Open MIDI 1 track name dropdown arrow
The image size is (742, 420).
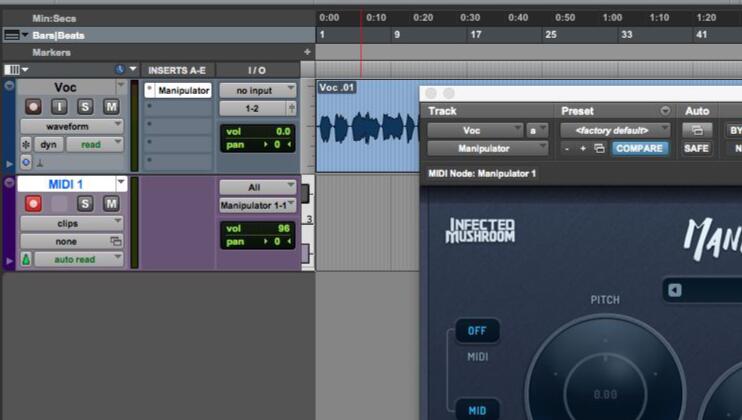122,183
